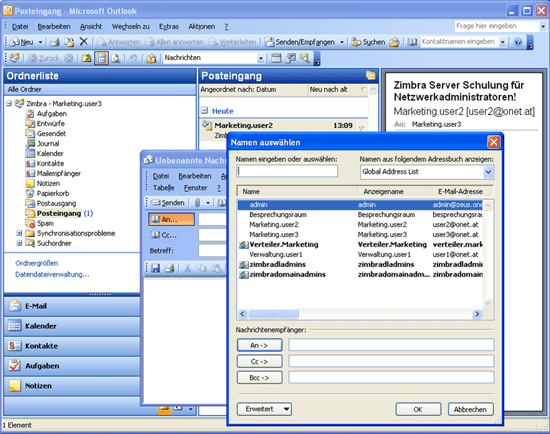
Task: Click the Home folder icon in second toolbar
Action: (x=151, y=58)
